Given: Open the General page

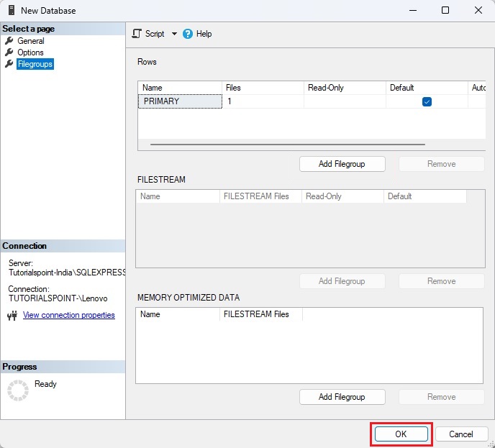Looking at the screenshot, I should [31, 41].
